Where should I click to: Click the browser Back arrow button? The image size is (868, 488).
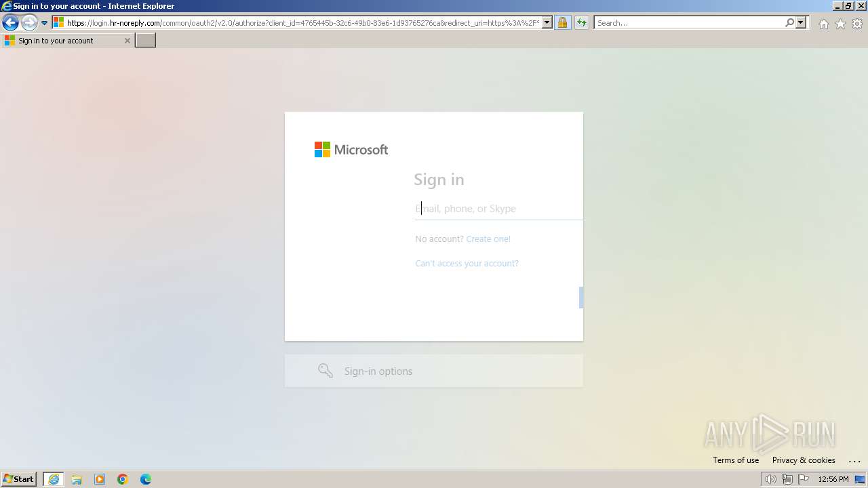(10, 23)
